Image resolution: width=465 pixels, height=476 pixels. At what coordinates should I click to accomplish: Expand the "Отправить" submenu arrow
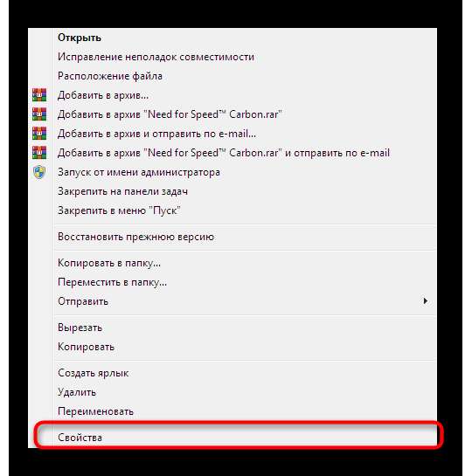426,300
